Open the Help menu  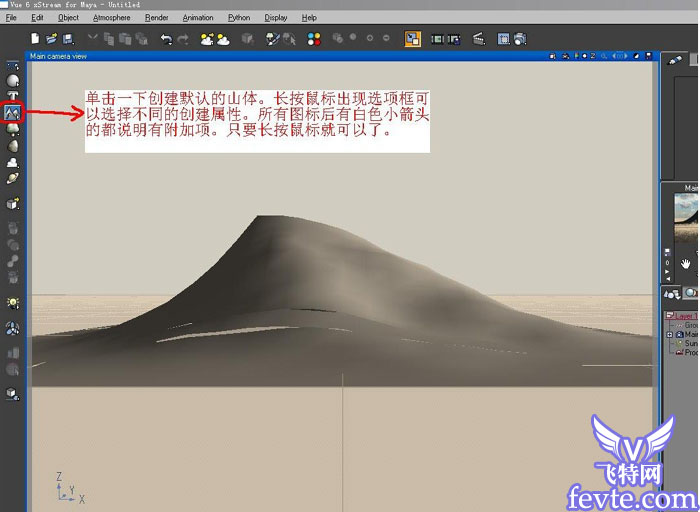(309, 17)
